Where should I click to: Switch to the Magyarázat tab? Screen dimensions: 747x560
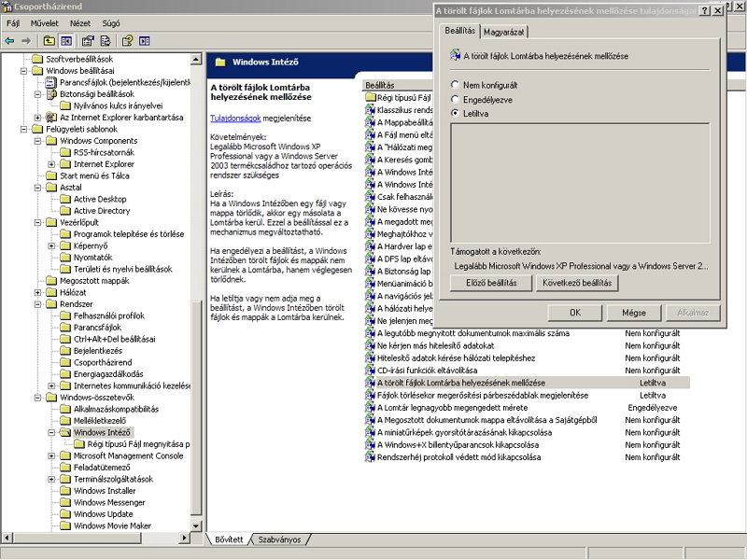[x=503, y=32]
